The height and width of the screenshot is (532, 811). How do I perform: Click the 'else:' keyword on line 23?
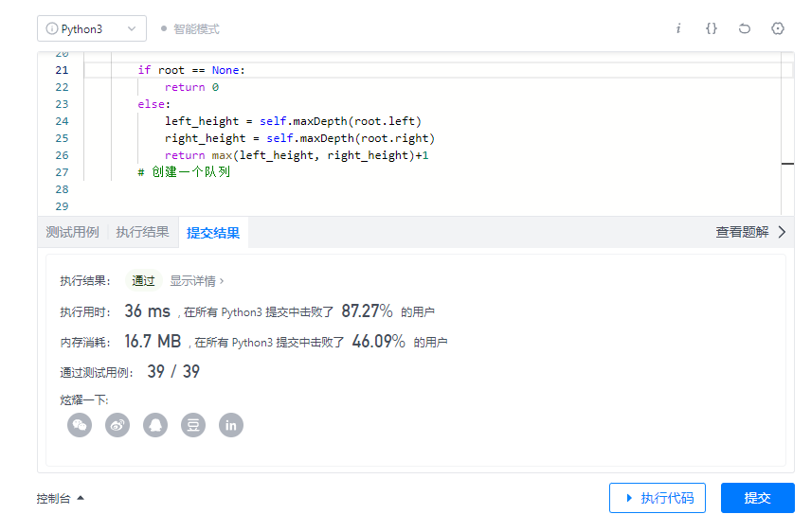[x=153, y=104]
